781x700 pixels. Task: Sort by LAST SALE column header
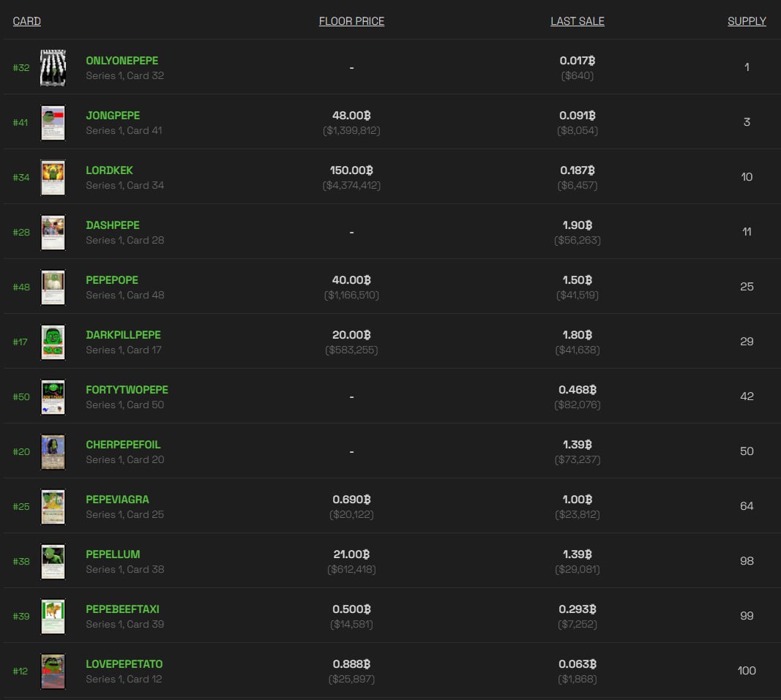click(x=578, y=21)
